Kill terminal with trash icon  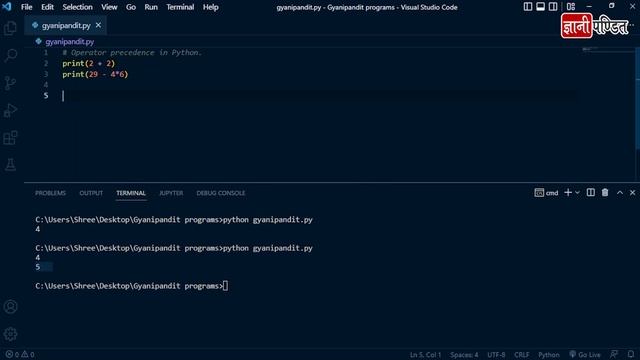[x=605, y=193]
